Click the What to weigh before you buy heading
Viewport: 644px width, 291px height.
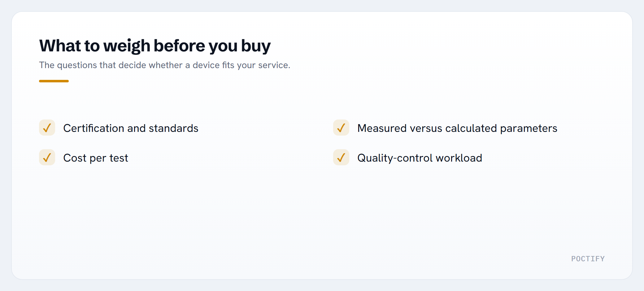155,46
